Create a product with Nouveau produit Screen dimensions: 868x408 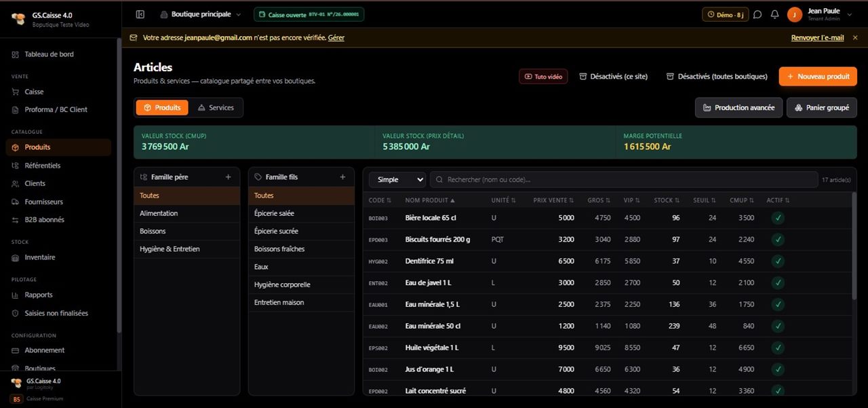click(x=818, y=77)
